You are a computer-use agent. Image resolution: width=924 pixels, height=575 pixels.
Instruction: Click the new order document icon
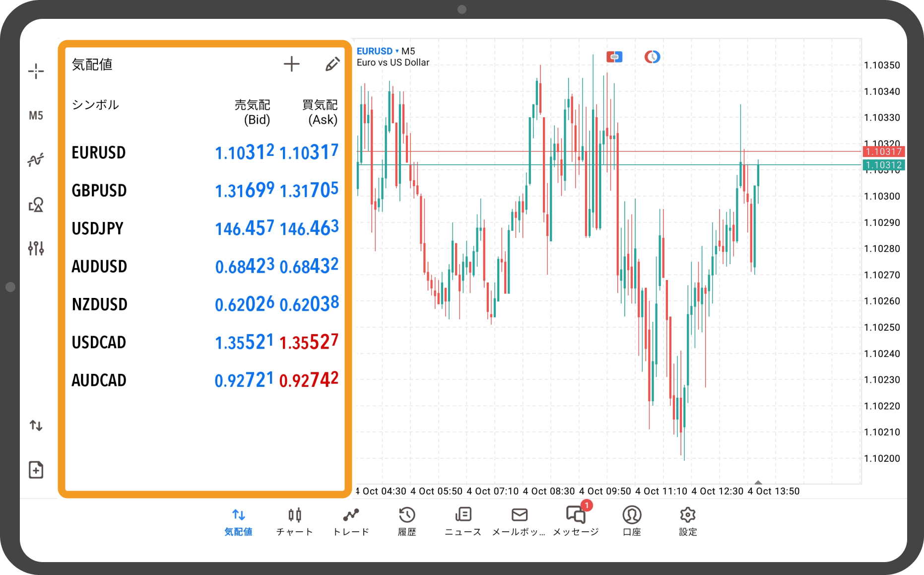(x=36, y=470)
